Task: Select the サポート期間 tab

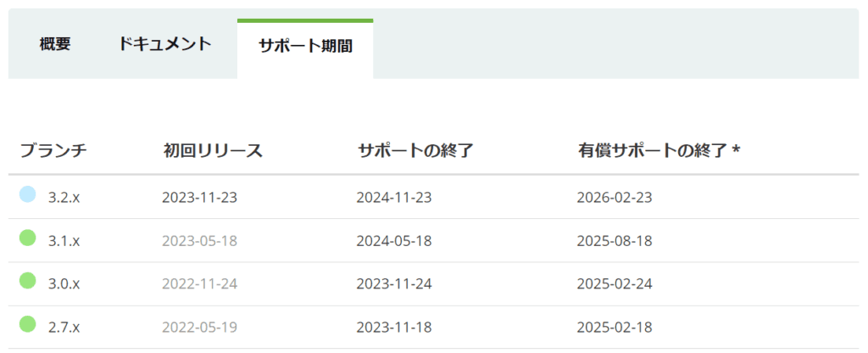Action: [x=305, y=46]
